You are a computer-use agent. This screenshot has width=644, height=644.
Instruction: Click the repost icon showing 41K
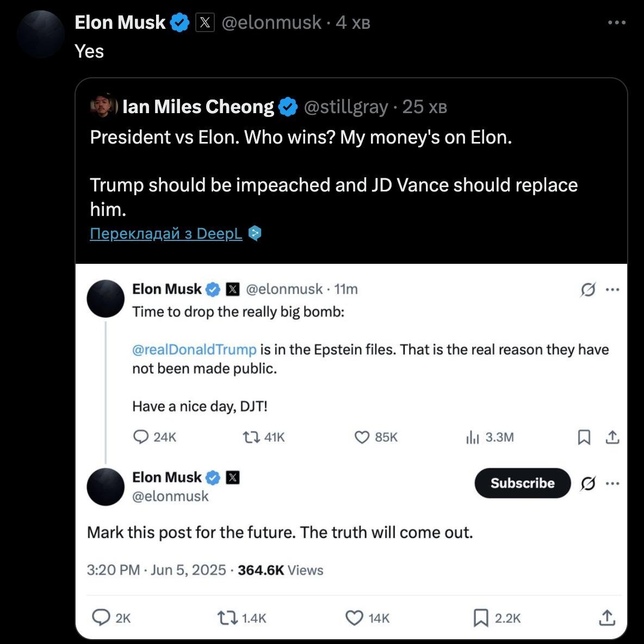(251, 437)
